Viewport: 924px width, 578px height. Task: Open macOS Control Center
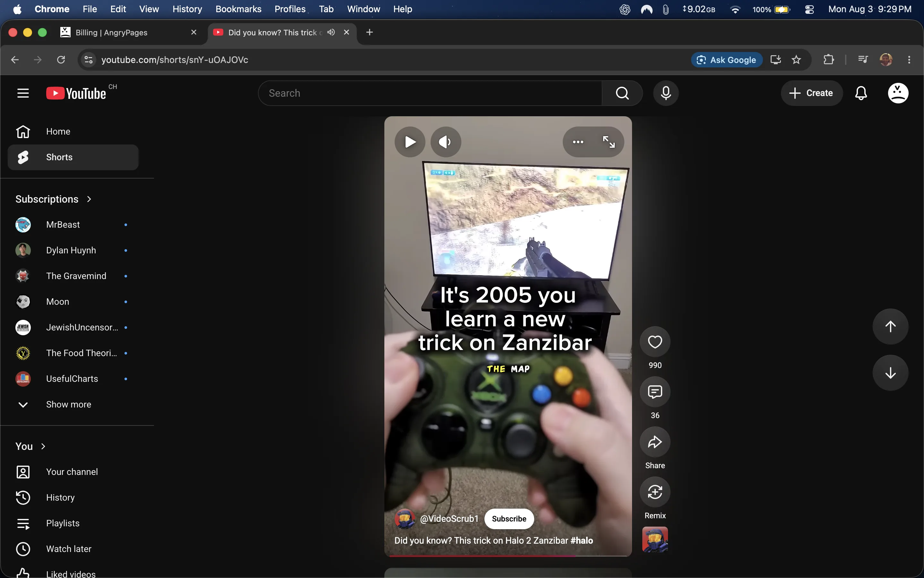[x=809, y=9]
